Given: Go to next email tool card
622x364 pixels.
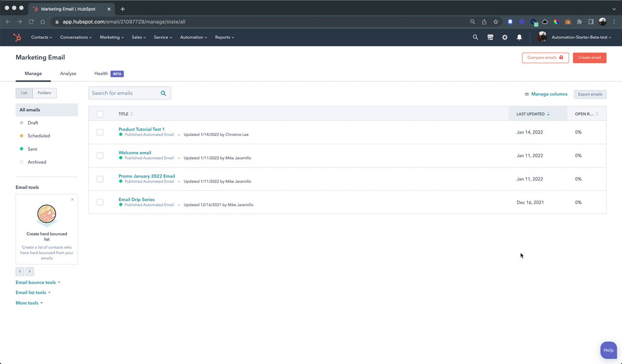Looking at the screenshot, I should pos(30,272).
